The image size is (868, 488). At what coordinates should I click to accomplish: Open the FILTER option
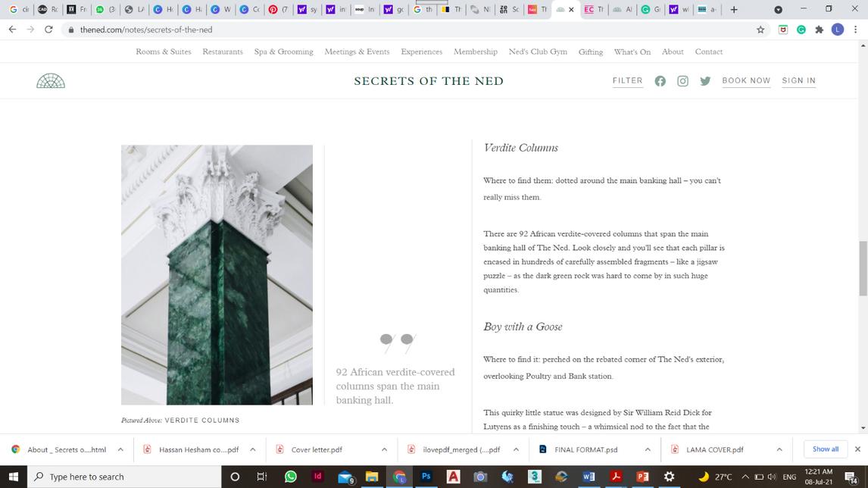[x=627, y=81]
